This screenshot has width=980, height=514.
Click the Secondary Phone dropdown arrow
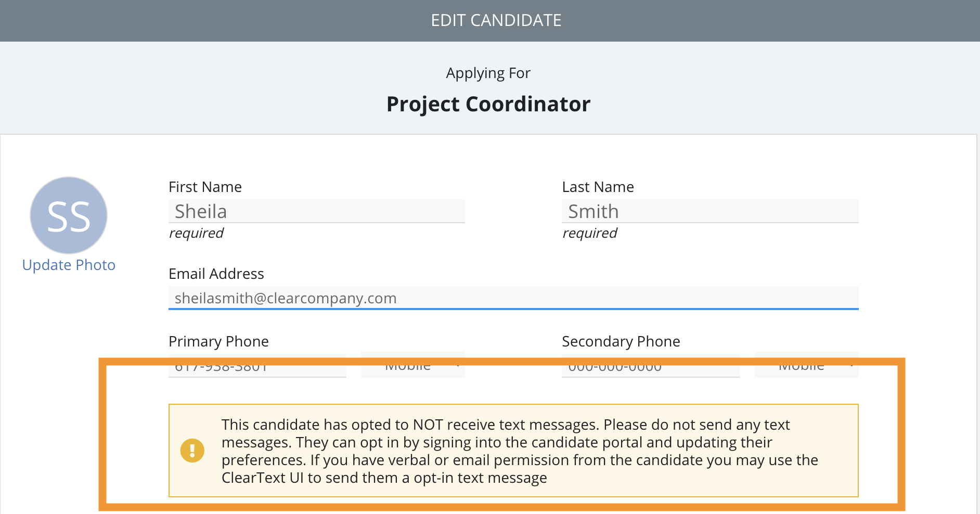[851, 365]
